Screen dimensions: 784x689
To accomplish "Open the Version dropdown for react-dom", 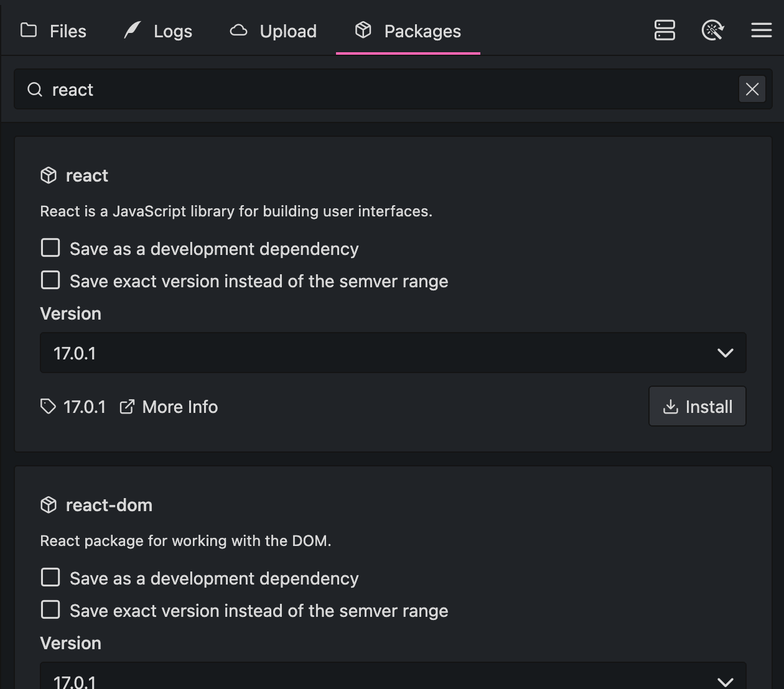I will (x=393, y=678).
